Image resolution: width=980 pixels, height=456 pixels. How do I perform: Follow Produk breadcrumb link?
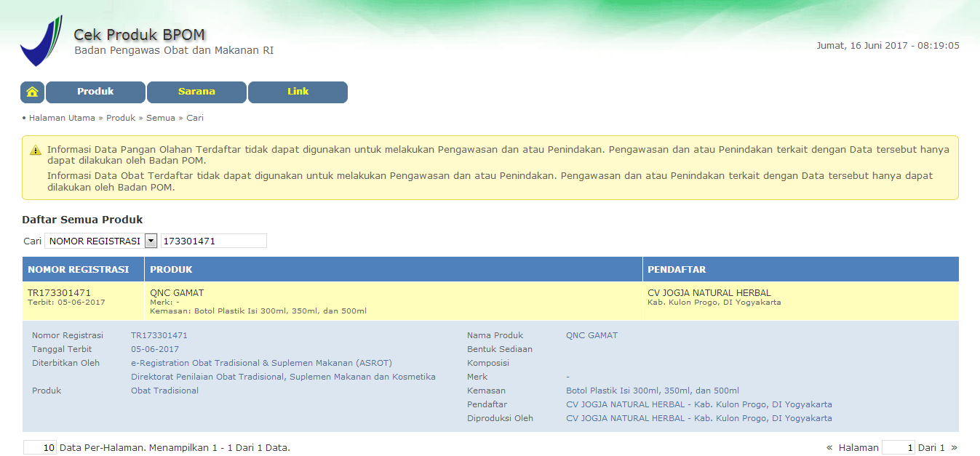coord(121,118)
